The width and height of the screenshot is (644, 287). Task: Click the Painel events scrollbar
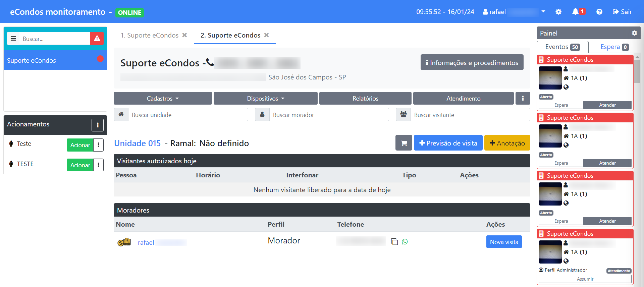tap(637, 71)
